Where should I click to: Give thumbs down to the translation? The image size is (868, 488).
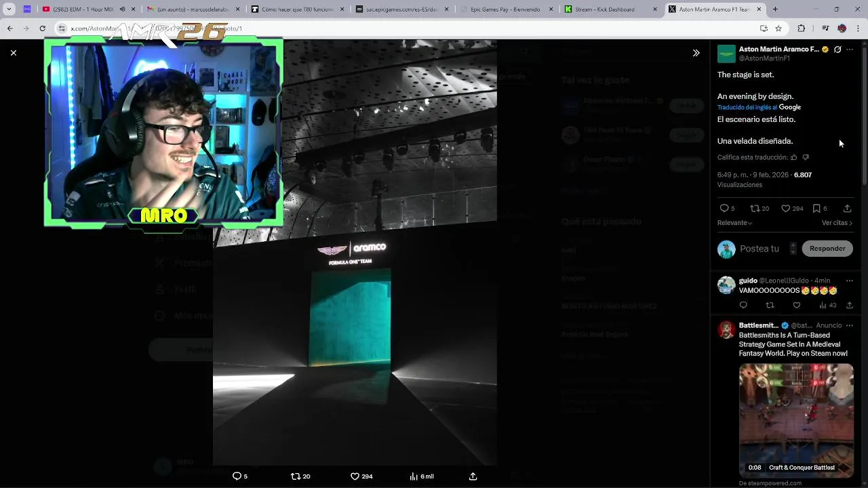tap(806, 157)
